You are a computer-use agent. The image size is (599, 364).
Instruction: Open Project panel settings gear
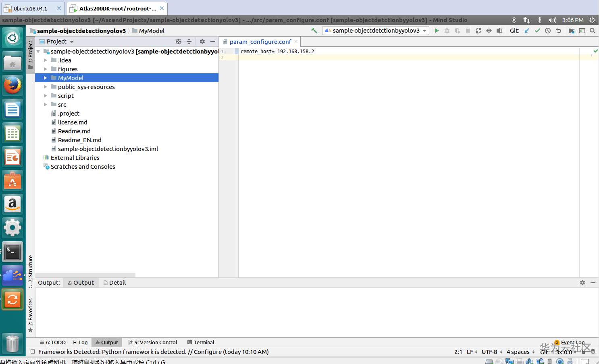tap(202, 41)
